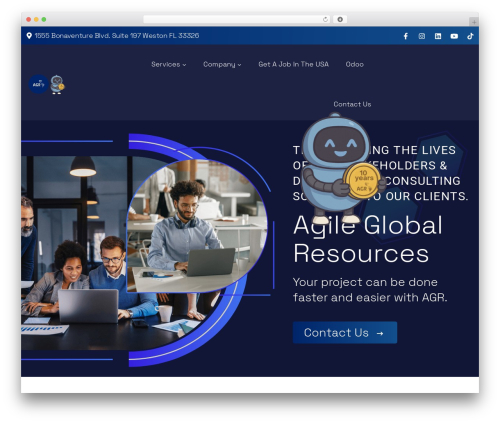Open a new browser tab

pyautogui.click(x=474, y=22)
